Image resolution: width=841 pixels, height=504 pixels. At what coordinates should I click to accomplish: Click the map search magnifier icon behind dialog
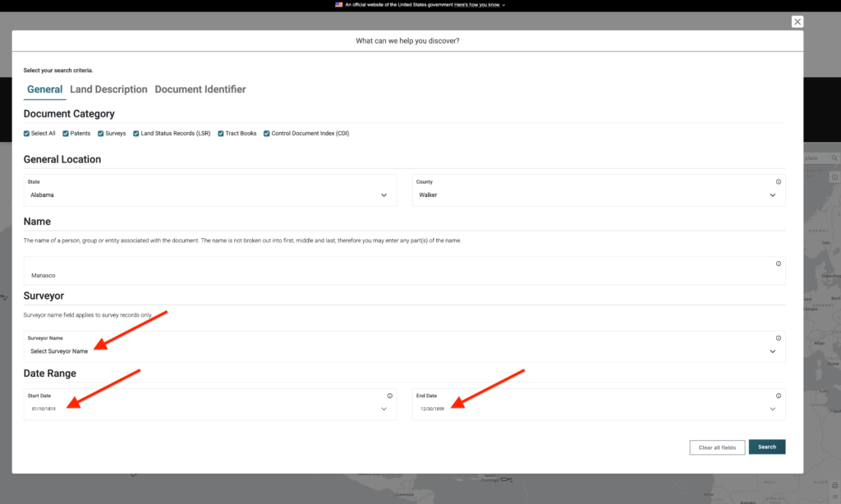click(834, 158)
